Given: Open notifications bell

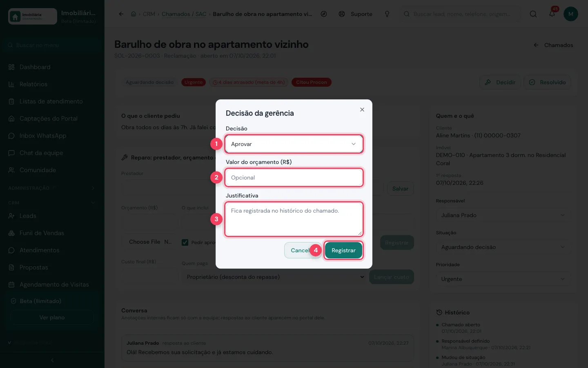Looking at the screenshot, I should (552, 14).
